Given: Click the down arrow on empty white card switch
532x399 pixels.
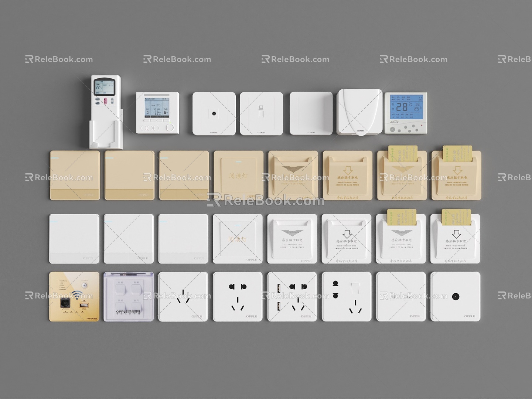Looking at the screenshot, I should (x=347, y=233).
